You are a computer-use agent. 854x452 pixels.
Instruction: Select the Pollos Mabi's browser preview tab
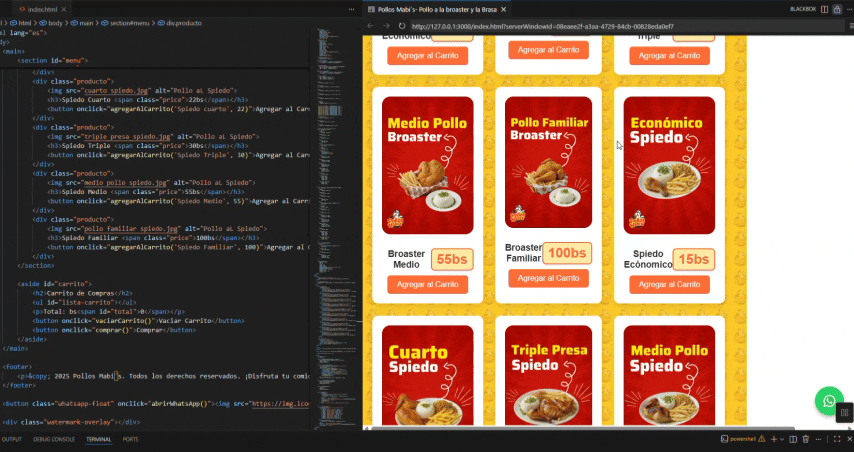pyautogui.click(x=437, y=9)
